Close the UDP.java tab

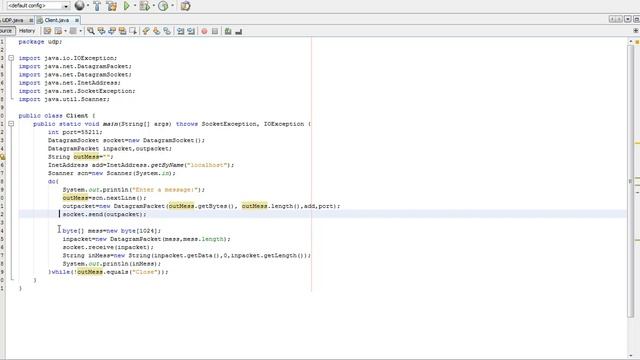(x=31, y=20)
